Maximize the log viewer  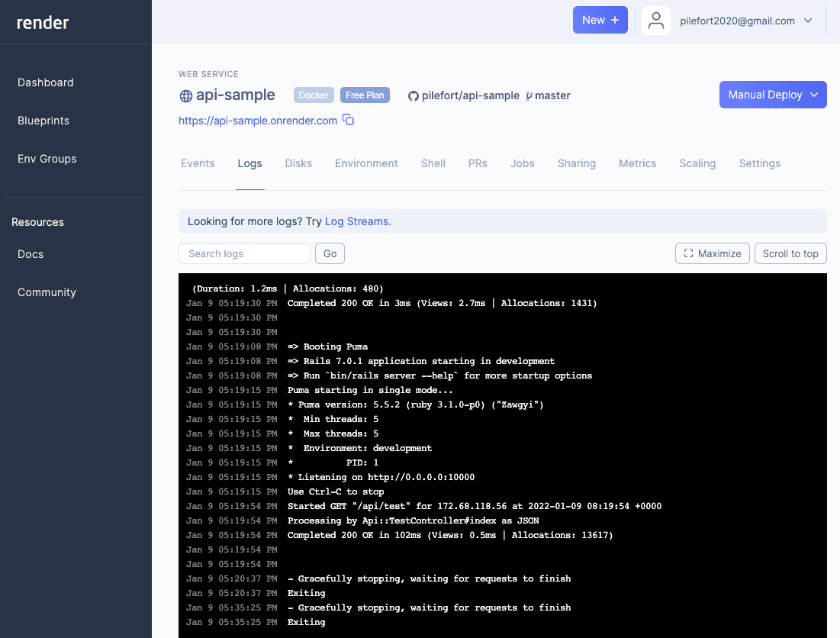click(x=712, y=253)
